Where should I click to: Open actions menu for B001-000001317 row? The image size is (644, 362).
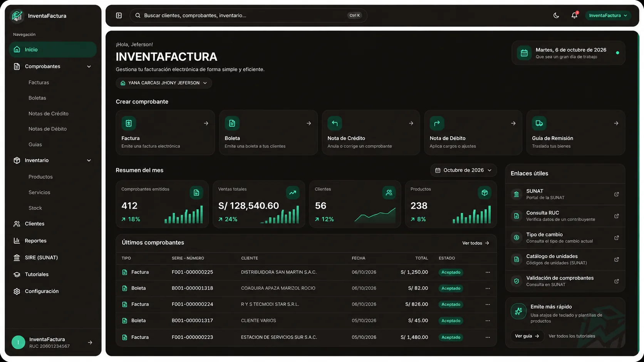click(488, 321)
